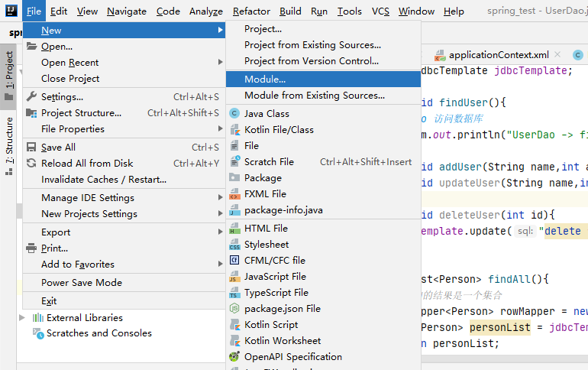The image size is (588, 370).
Task: Click the IntelliJ IDEA logo icon
Action: [x=11, y=11]
